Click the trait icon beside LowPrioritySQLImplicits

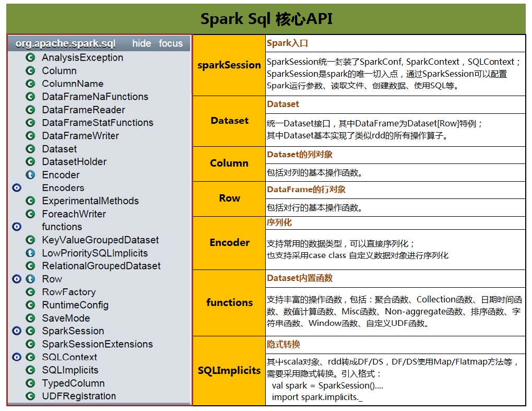click(x=30, y=253)
